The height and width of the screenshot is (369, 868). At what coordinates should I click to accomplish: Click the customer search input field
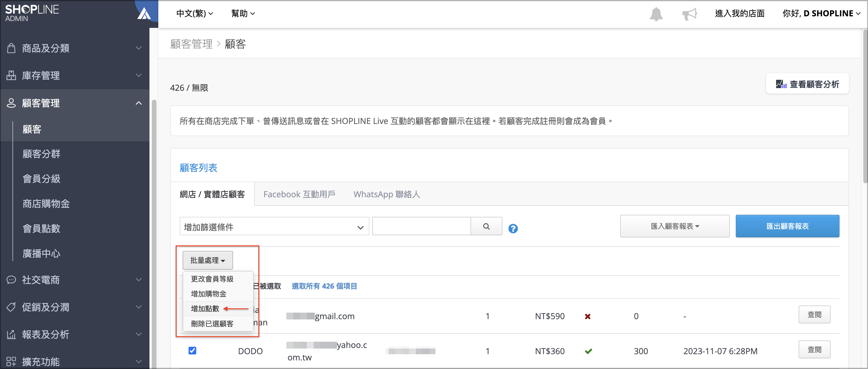coord(422,226)
